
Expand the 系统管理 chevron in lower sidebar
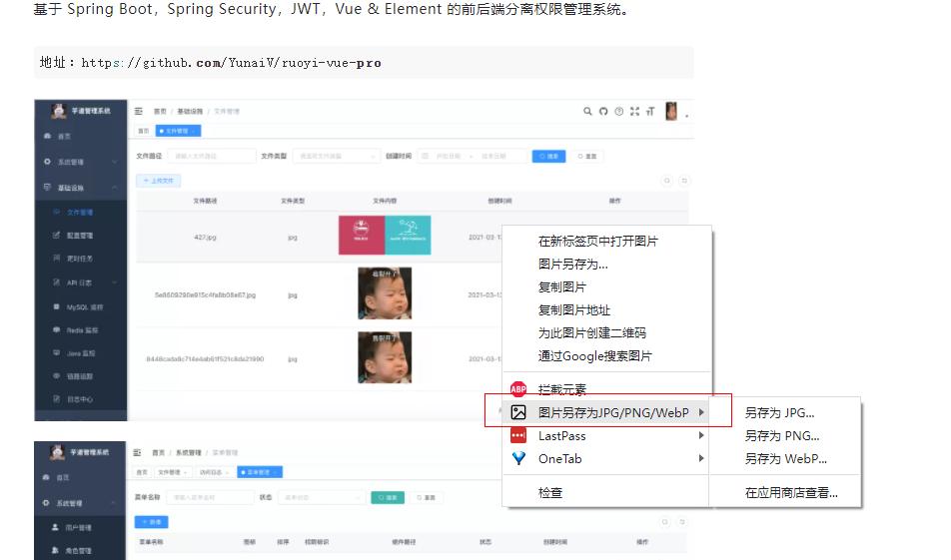click(114, 503)
